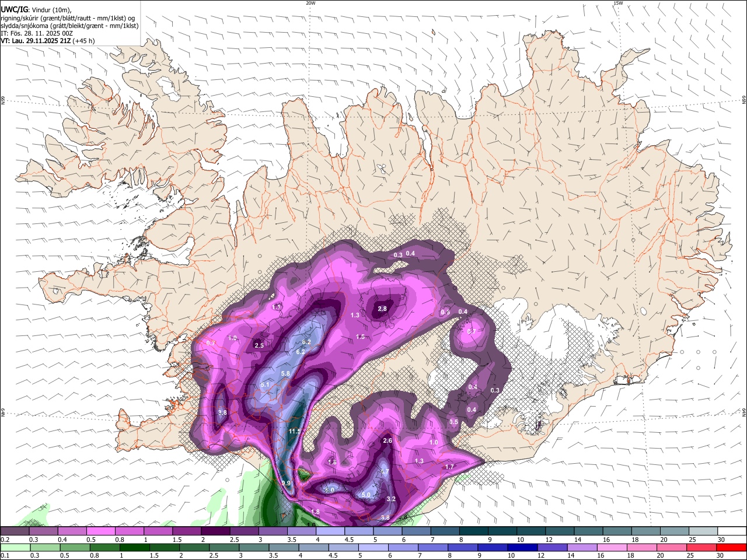Click the UWC/IG title text
Image resolution: width=747 pixels, height=560 pixels.
[x=13, y=10]
